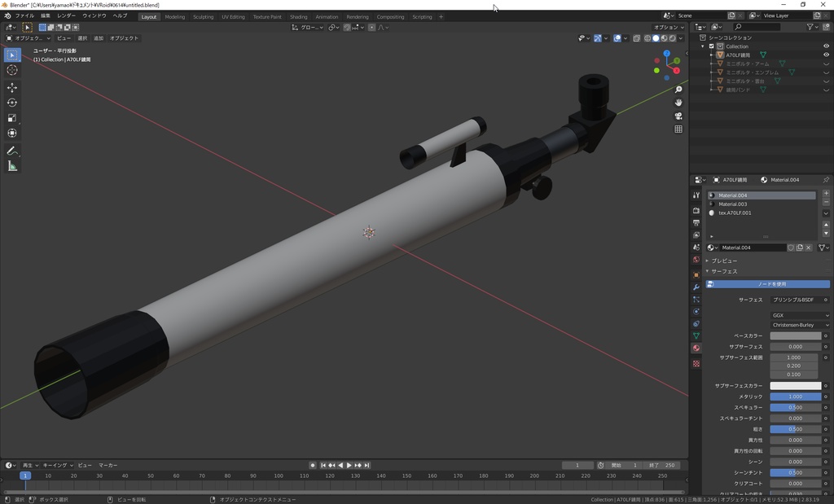
Task: Open the outliner filter dropdown
Action: tap(812, 27)
